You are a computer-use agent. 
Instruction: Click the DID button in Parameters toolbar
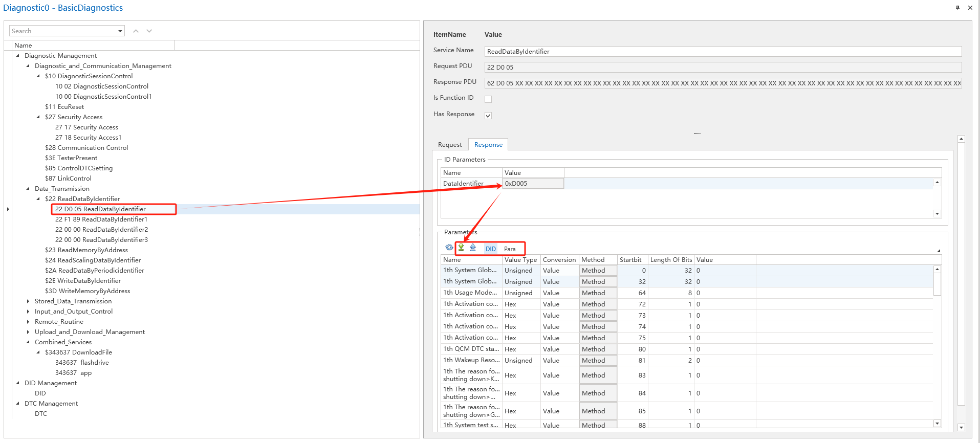tap(491, 249)
